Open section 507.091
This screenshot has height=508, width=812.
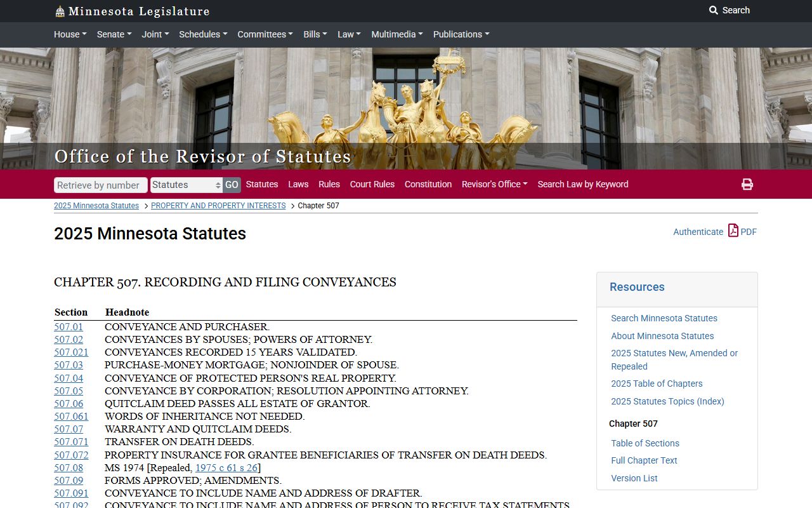tap(71, 493)
